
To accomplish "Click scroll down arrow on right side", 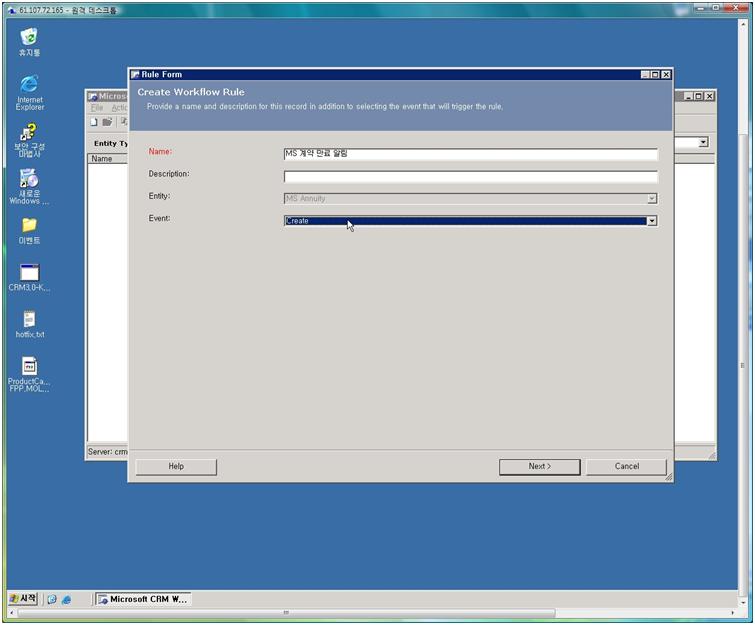I will coord(742,602).
